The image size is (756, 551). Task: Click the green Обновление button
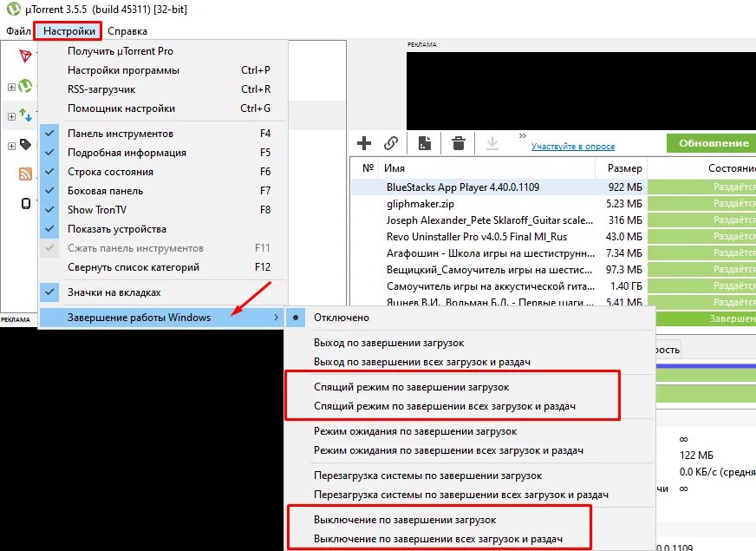712,143
